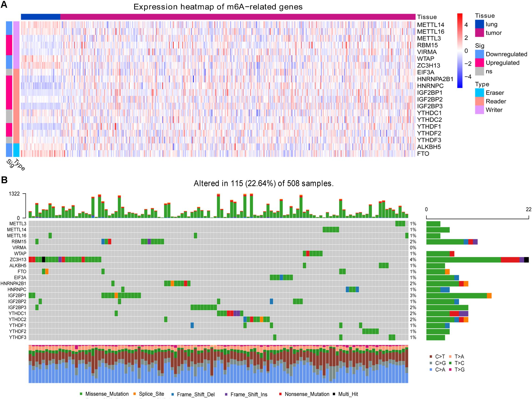Click the METTL14 heatmap row label
Viewport: 532px width, 399px height.
click(x=431, y=25)
